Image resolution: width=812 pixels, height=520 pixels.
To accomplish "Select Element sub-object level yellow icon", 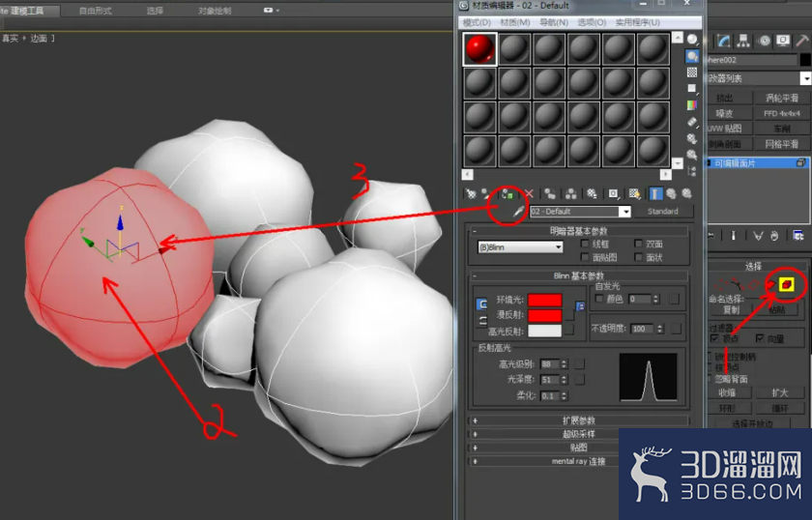I will point(787,284).
